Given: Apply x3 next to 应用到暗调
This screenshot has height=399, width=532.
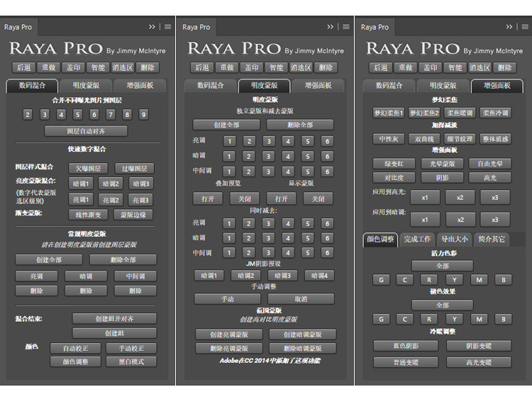Looking at the screenshot, I should pos(495,220).
